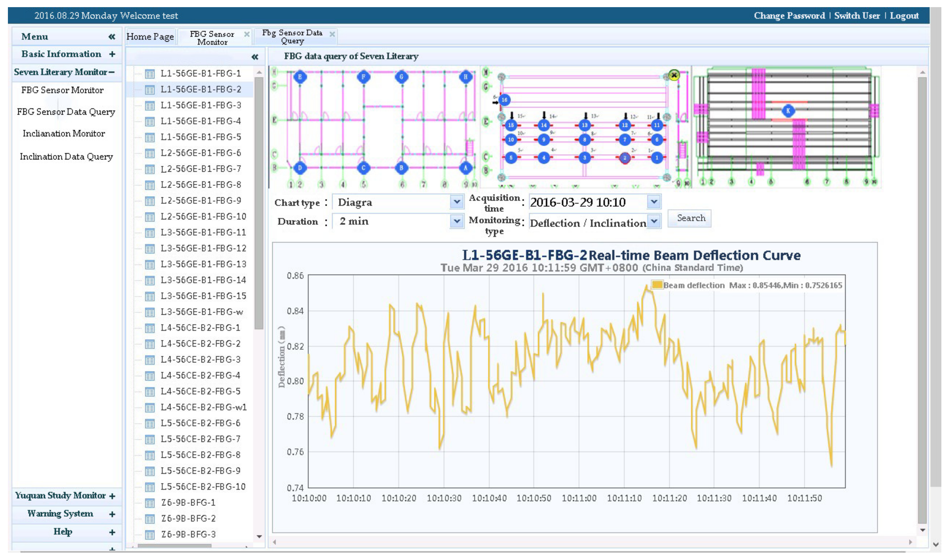Open the Monitoring type dropdown
Image resolution: width=948 pixels, height=560 pixels.
coord(654,221)
